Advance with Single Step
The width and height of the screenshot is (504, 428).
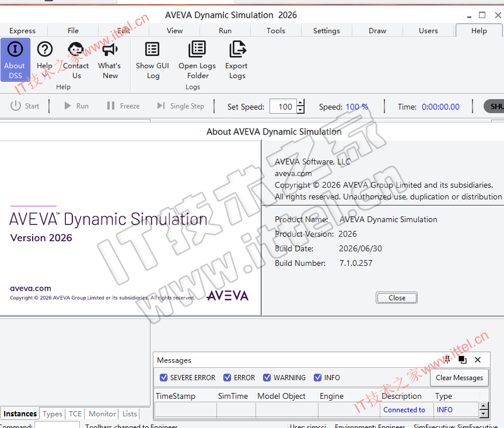[x=180, y=106]
